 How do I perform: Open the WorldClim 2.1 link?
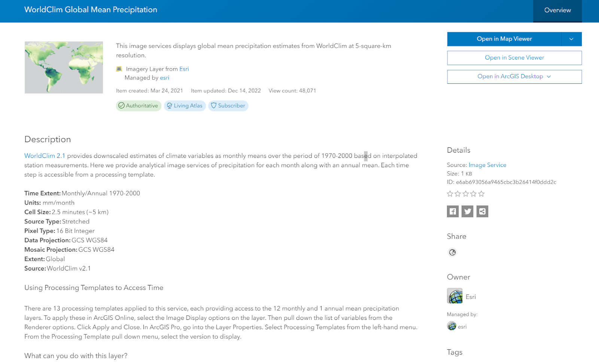45,156
